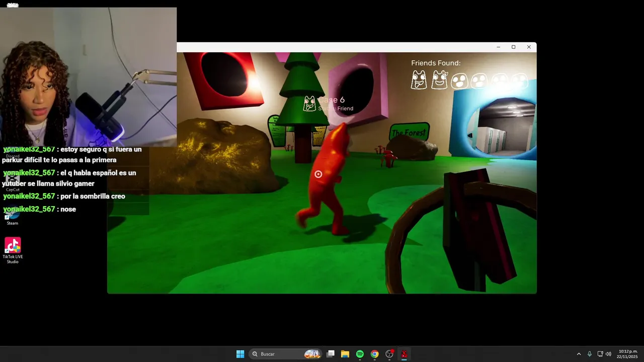The width and height of the screenshot is (644, 362).
Task: Open File Explorer from the taskbar
Action: pyautogui.click(x=345, y=354)
